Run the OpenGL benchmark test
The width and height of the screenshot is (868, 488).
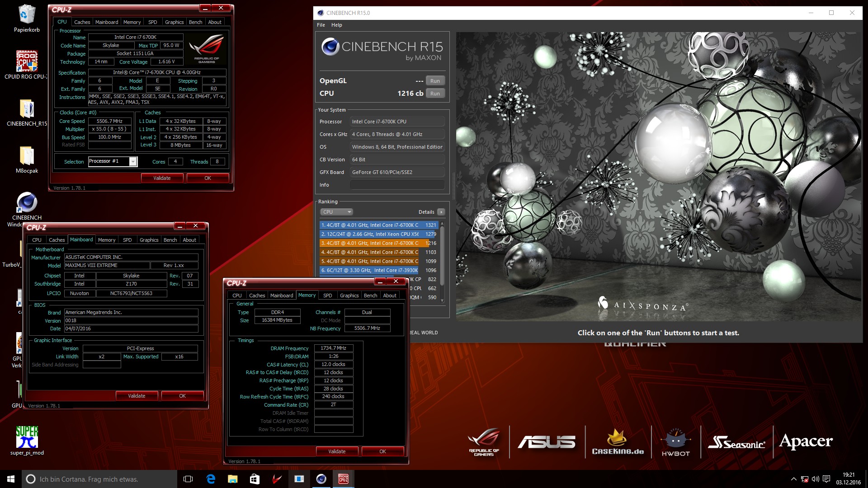[x=435, y=81]
